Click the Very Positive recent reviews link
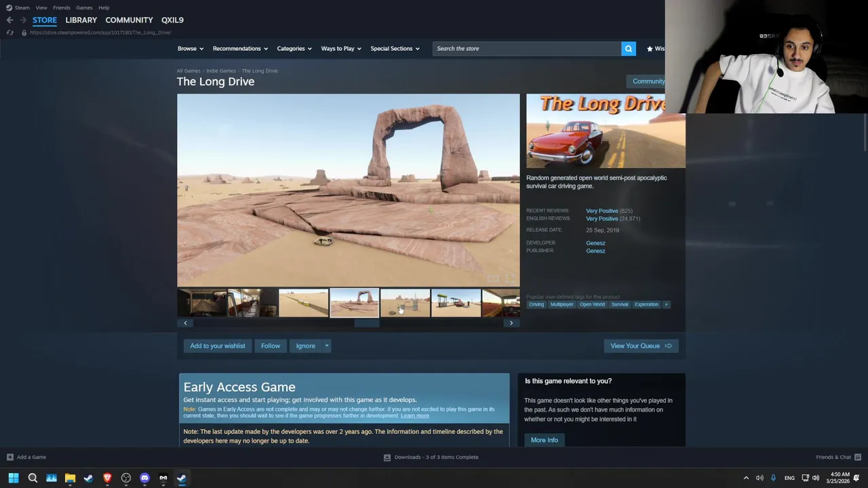Viewport: 868px width, 488px height. pos(602,211)
